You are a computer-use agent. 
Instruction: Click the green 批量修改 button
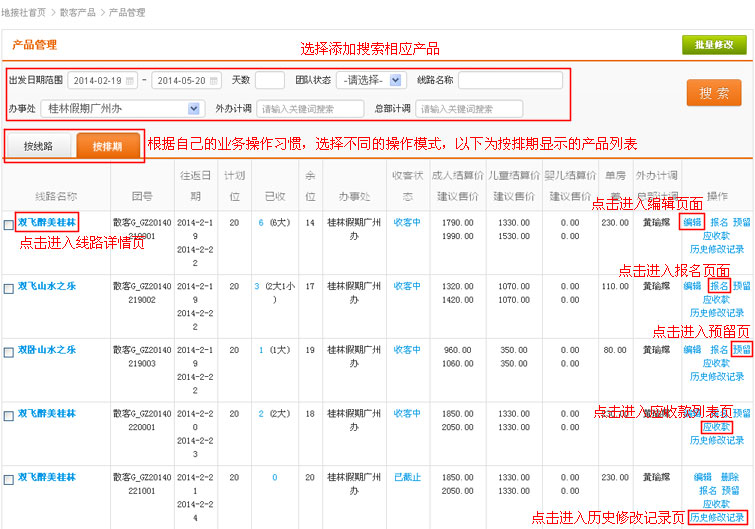pyautogui.click(x=714, y=46)
